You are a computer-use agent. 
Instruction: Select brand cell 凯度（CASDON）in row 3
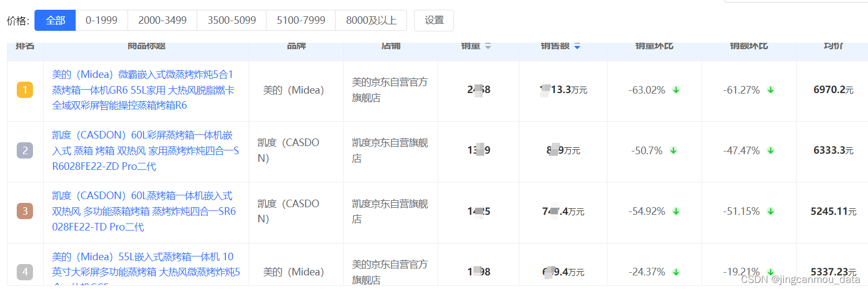(x=289, y=211)
